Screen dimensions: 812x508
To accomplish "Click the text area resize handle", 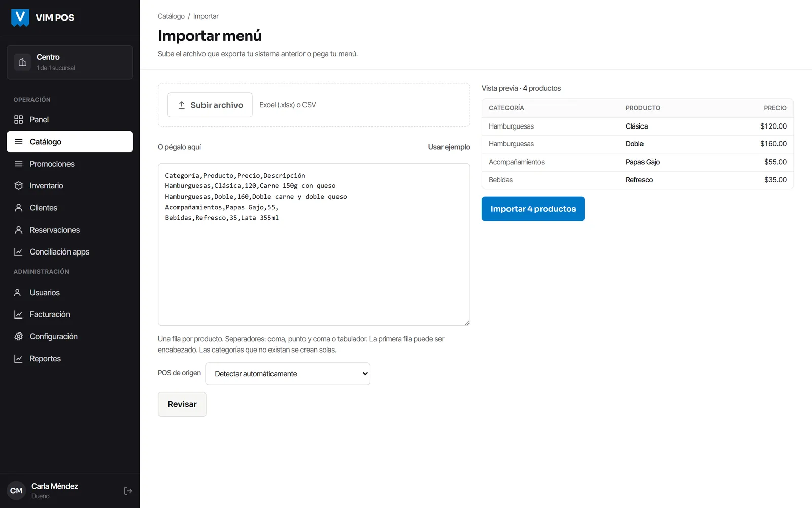I will 467,322.
